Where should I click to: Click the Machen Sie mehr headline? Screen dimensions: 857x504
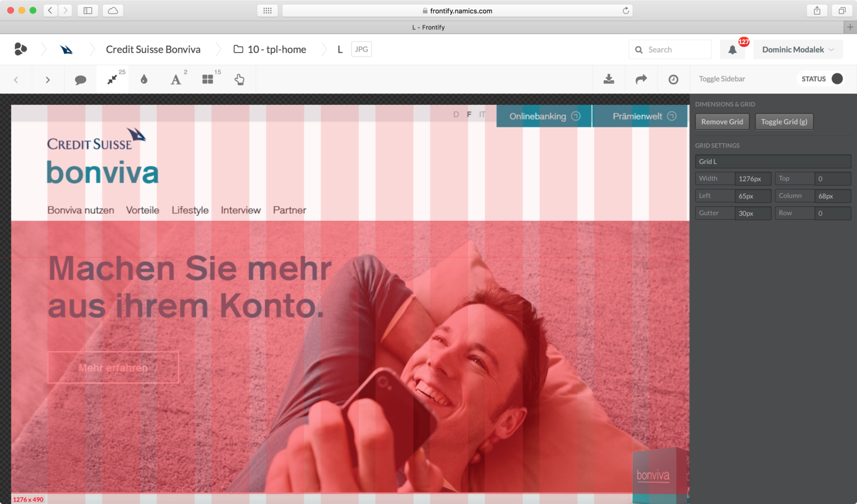click(x=190, y=287)
